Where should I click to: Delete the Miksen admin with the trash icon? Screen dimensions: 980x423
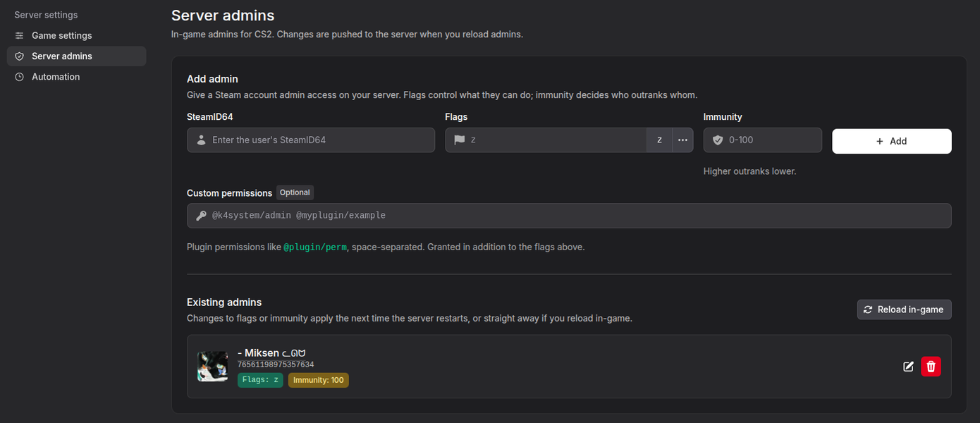click(x=931, y=367)
